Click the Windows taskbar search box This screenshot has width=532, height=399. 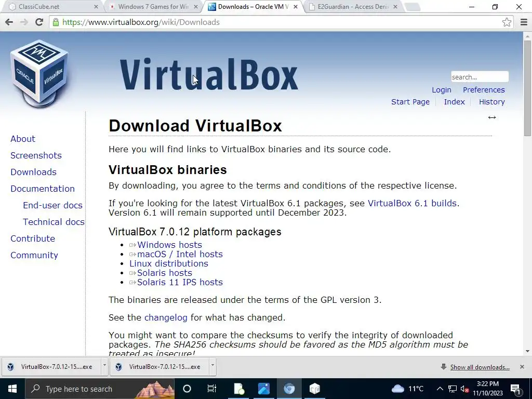coord(100,389)
